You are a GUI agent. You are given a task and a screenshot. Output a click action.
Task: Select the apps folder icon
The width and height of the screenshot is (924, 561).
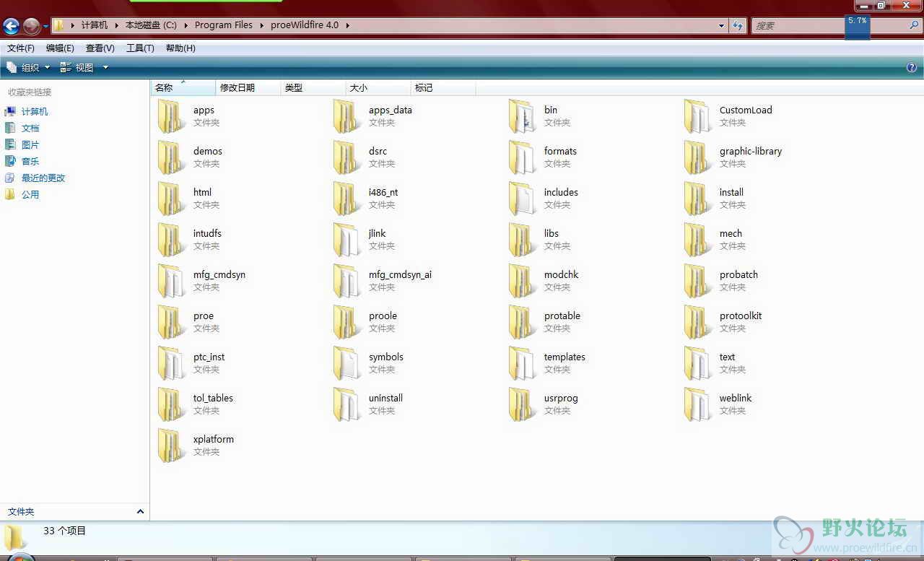coord(171,116)
